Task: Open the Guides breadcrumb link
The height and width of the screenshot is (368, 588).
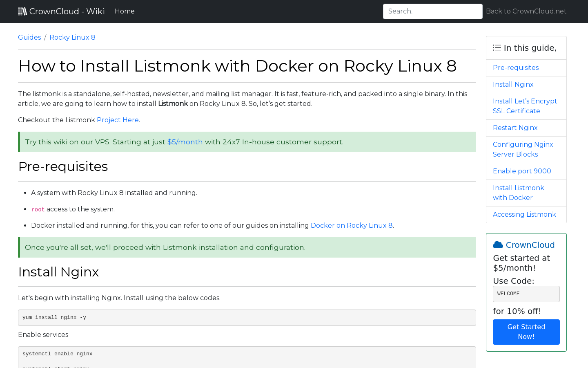Action: pos(29,37)
